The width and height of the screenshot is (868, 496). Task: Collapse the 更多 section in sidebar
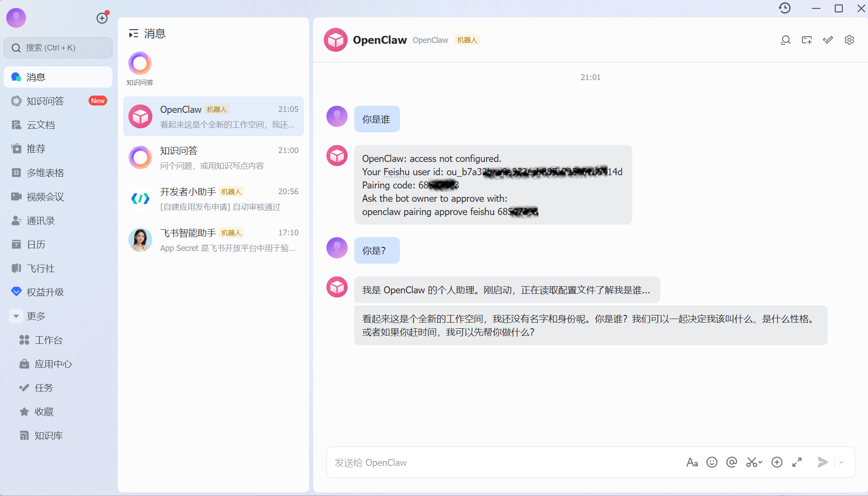coord(16,316)
